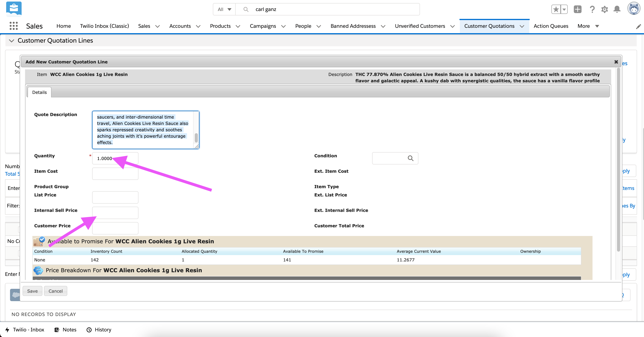Screen dimensions: 644x337
Task: Expand the Campaigns tab dropdown chevron
Action: pyautogui.click(x=283, y=26)
